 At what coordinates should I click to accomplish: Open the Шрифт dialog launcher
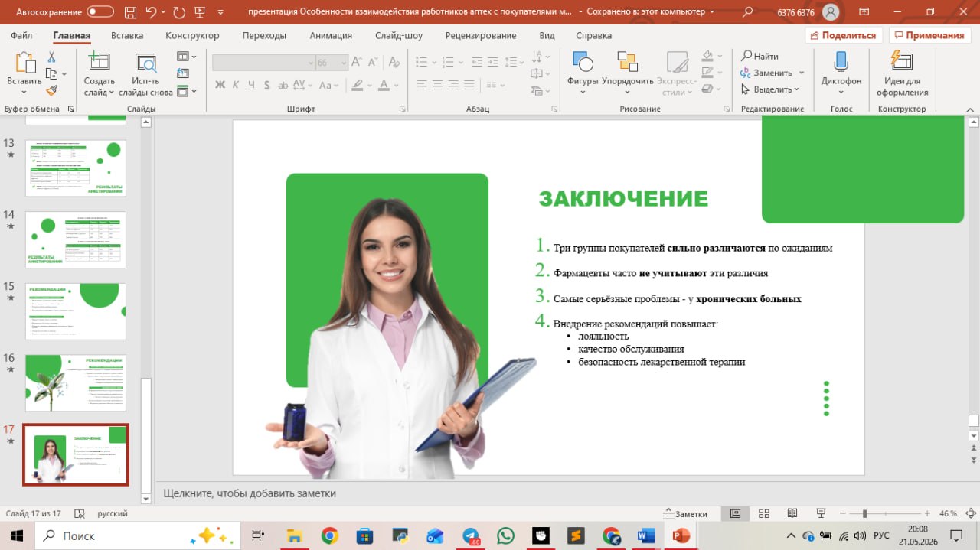[x=403, y=109]
